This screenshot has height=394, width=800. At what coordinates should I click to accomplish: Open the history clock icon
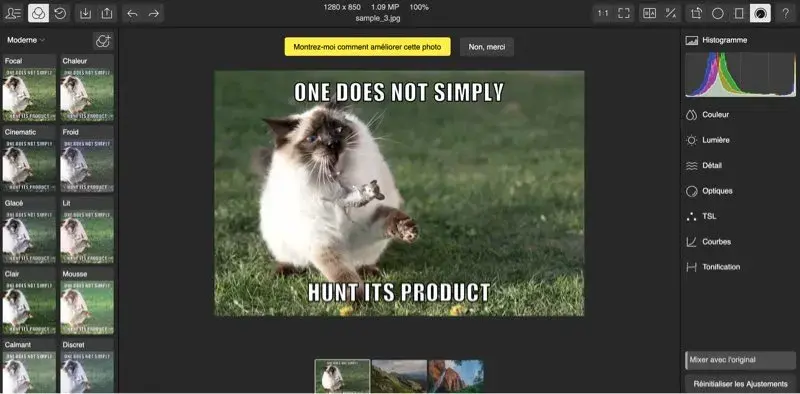tap(60, 13)
